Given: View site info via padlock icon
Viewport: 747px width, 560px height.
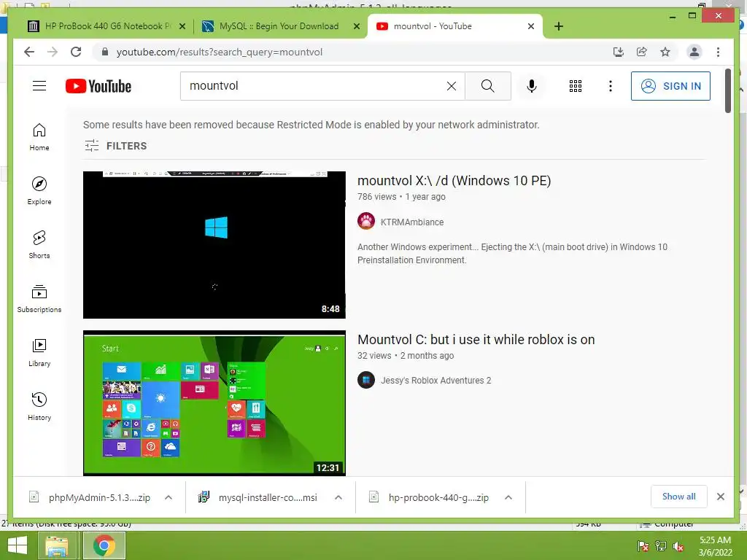Looking at the screenshot, I should point(105,52).
